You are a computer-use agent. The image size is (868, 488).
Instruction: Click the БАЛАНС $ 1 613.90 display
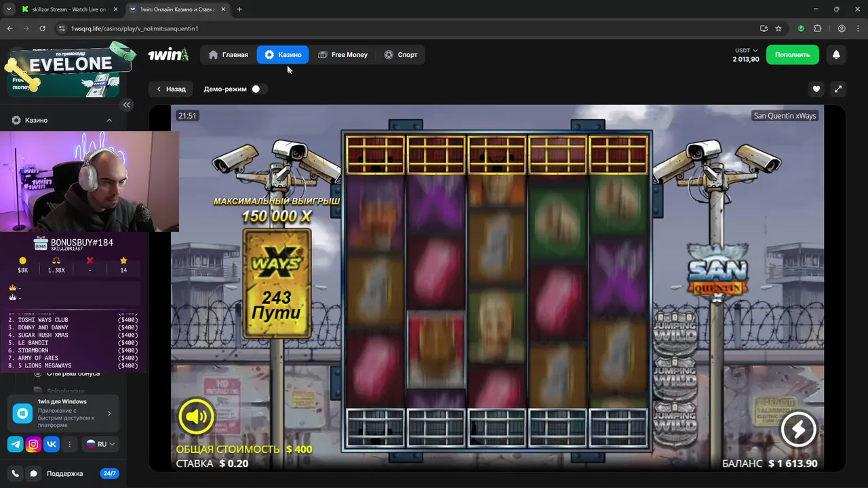coord(770,464)
